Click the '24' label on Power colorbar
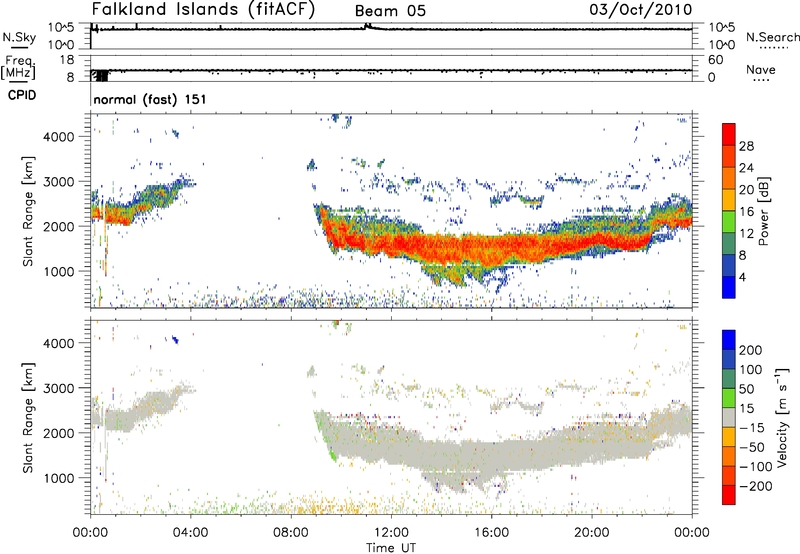800x554 pixels. point(746,168)
